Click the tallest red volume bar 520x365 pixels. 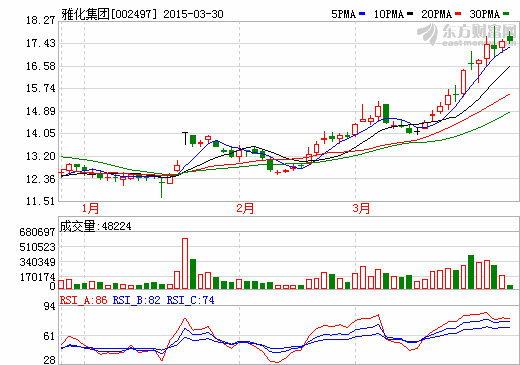pyautogui.click(x=185, y=263)
